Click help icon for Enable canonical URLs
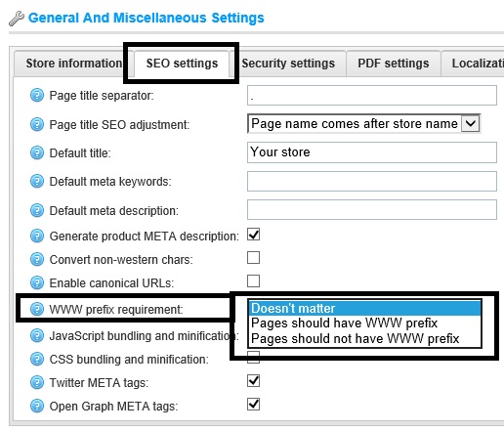Viewport: 504px width, 431px height. coord(37,282)
